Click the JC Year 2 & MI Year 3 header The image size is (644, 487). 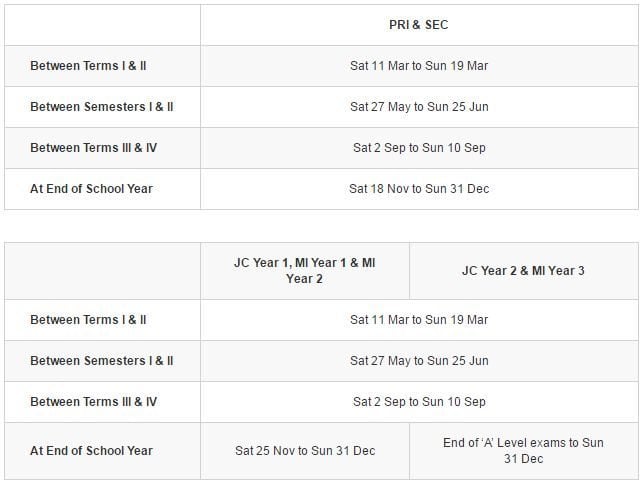pyautogui.click(x=523, y=271)
